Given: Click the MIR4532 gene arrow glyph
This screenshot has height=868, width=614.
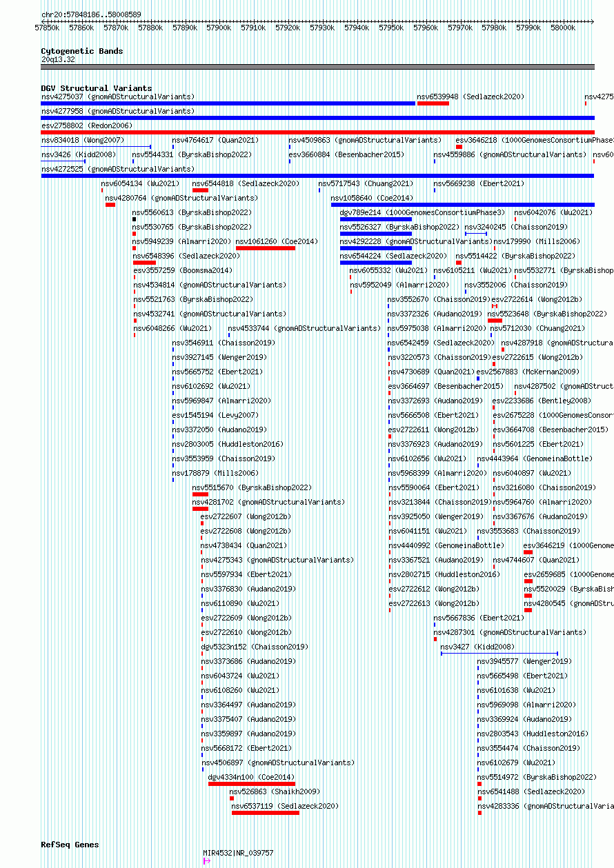Looking at the screenshot, I should pos(206,861).
